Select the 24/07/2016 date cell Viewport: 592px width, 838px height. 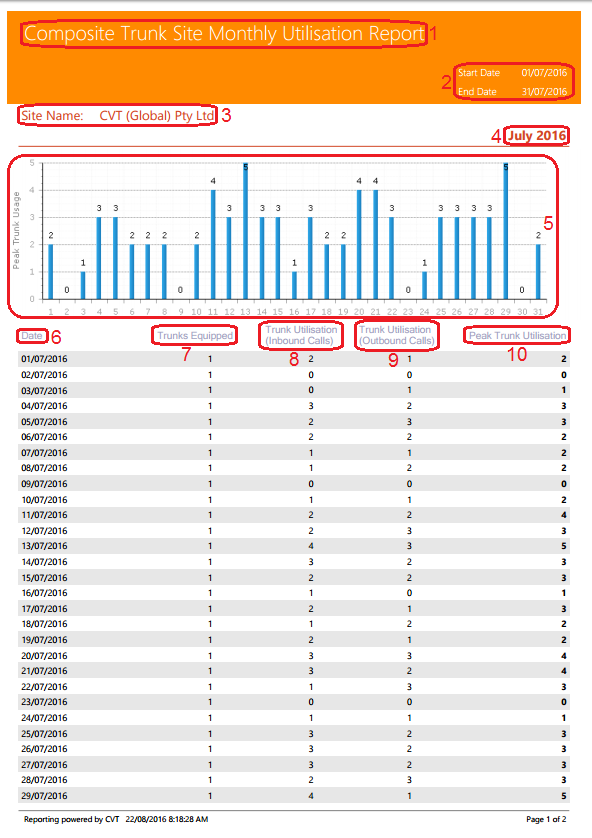(x=44, y=718)
